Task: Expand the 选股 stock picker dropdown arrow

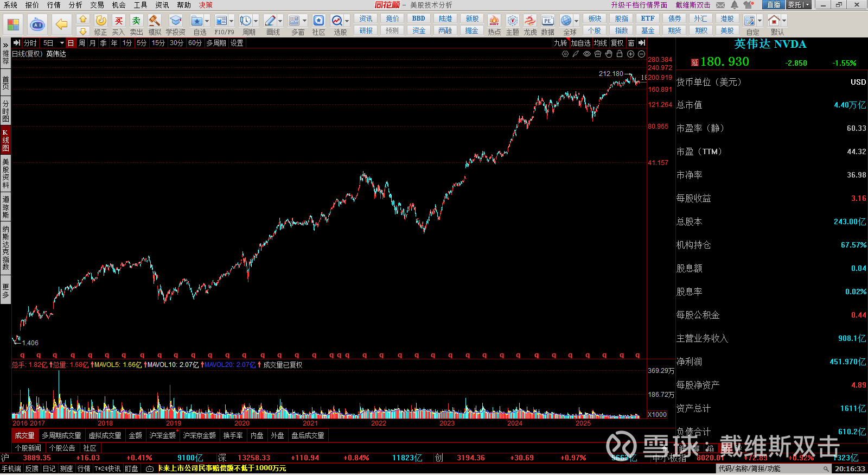Action: 347,21
